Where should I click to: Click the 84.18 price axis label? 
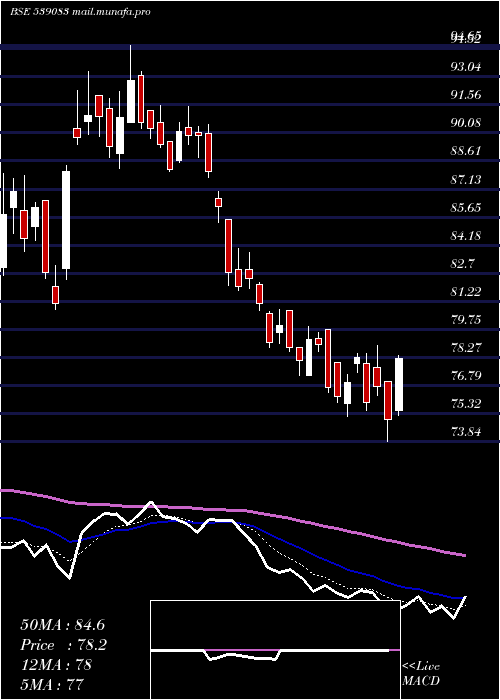pos(466,235)
